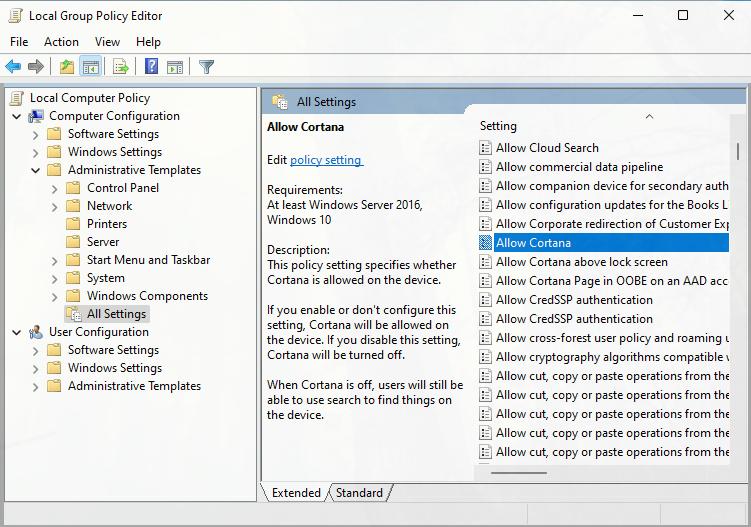This screenshot has height=527, width=751.
Task: Click the User Configuration icon
Action: [x=36, y=332]
